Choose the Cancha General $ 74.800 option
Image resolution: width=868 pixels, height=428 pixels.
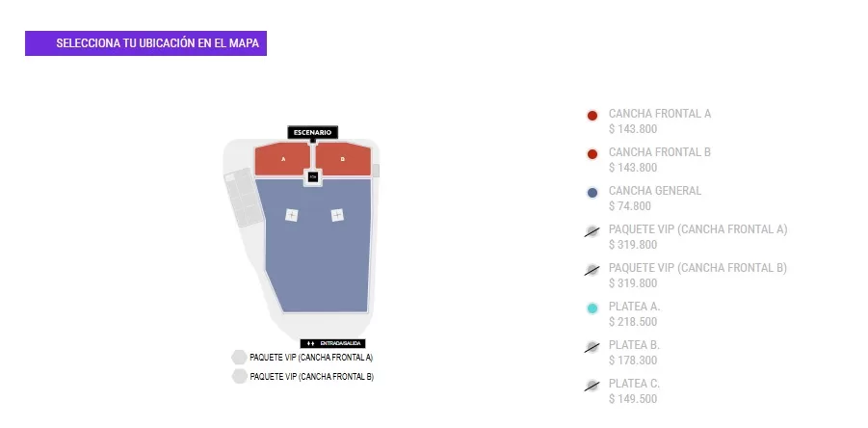tap(655, 199)
